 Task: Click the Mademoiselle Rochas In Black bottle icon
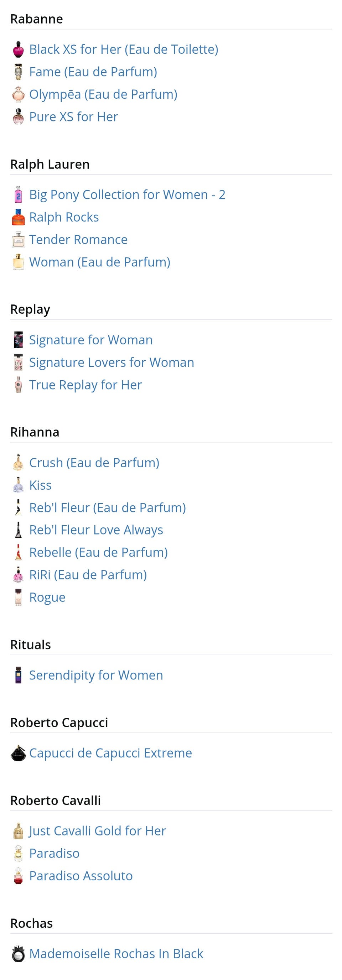[18, 954]
